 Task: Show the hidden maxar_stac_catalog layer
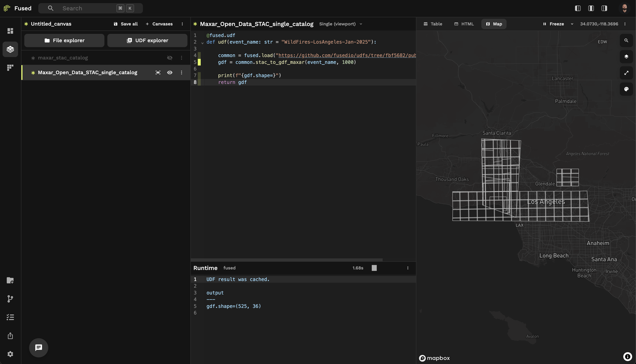tap(170, 58)
